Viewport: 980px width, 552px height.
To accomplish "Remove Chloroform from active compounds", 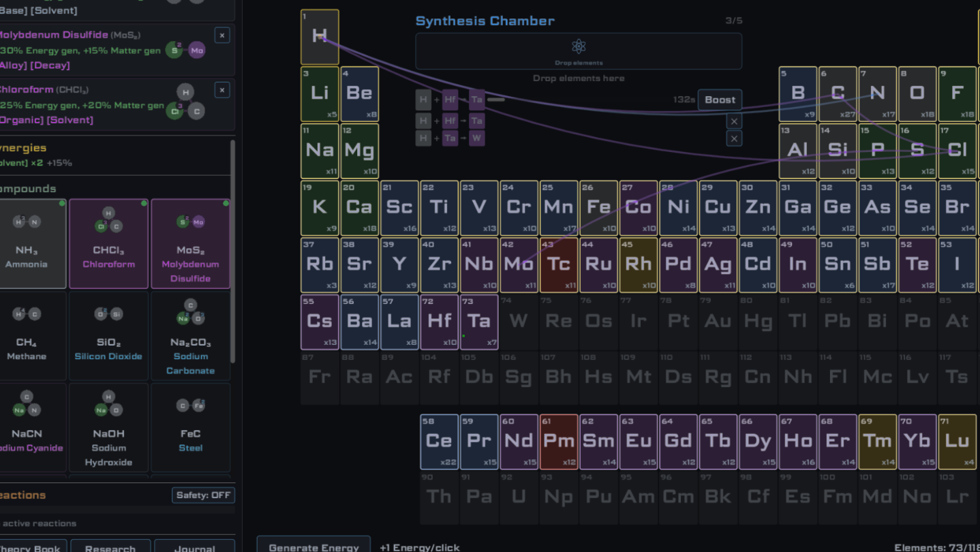I will coord(221,90).
